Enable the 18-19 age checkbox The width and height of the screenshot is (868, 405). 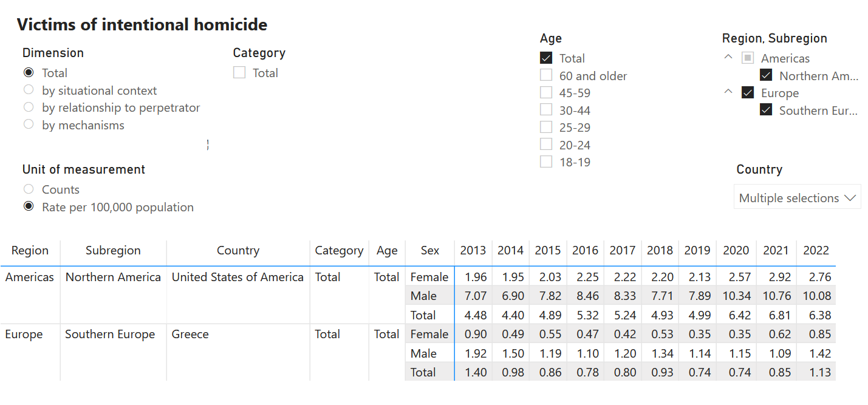click(546, 162)
